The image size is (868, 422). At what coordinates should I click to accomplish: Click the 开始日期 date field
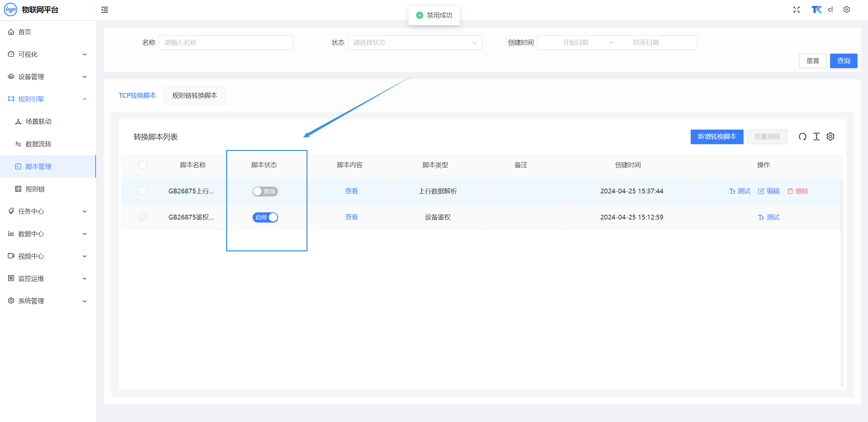(x=575, y=43)
